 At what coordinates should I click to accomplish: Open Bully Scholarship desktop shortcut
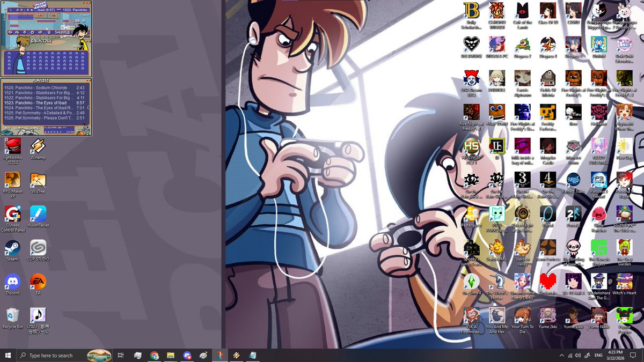(x=471, y=16)
